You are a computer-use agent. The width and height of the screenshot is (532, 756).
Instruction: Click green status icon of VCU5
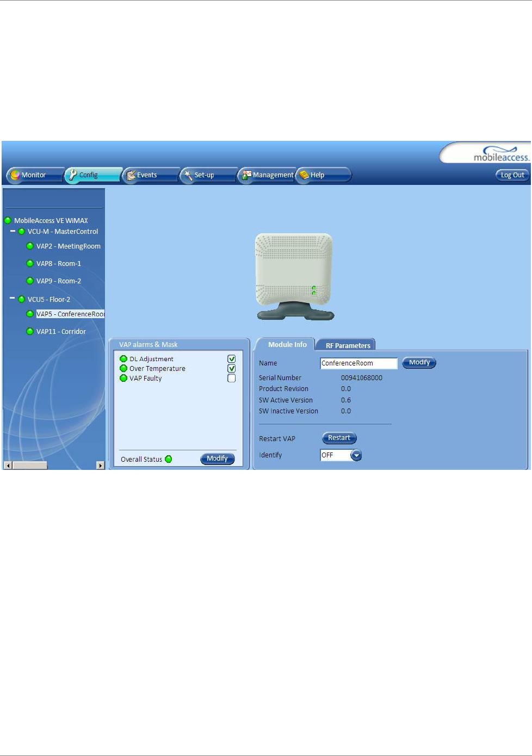22,300
